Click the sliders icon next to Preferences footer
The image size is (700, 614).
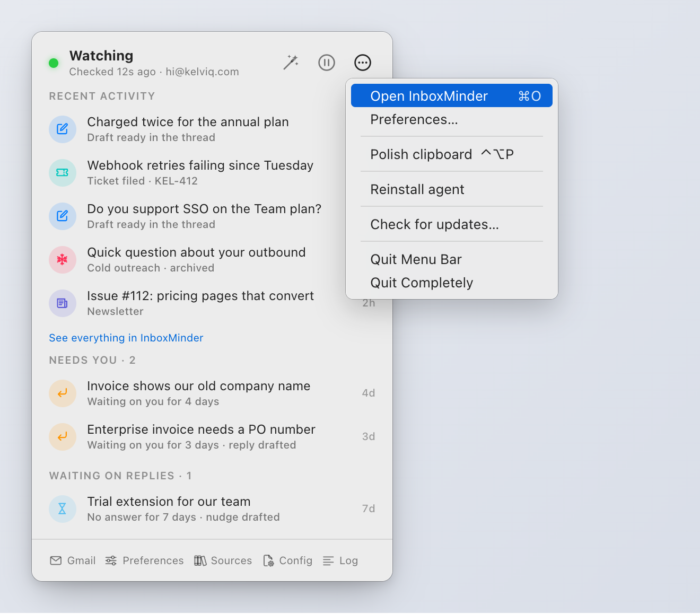tap(111, 561)
